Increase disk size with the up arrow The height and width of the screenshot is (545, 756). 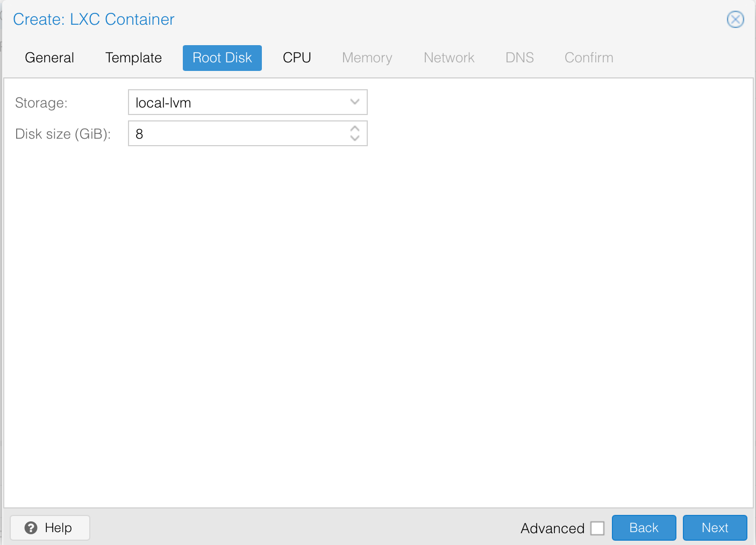coord(354,129)
